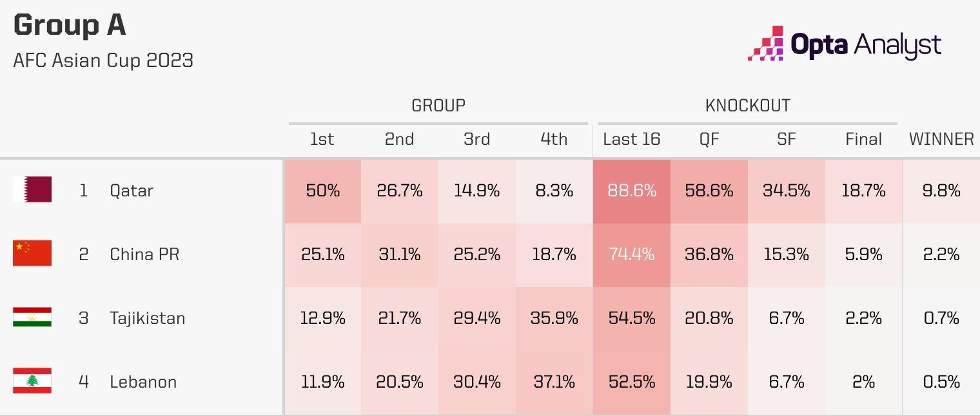Image resolution: width=980 pixels, height=416 pixels.
Task: Select the QF column header
Action: coord(709,139)
